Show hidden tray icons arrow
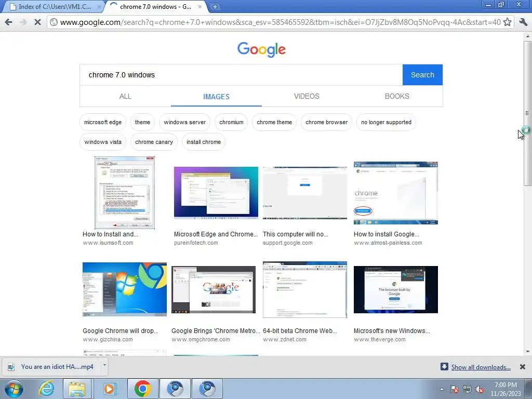Viewport: 532px width, 399px height. 442,389
